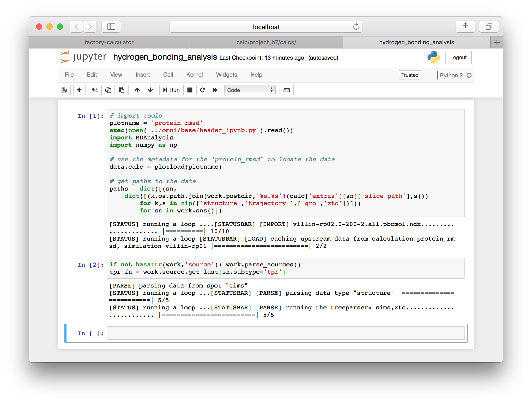Insert a cell below with plus icon

pyautogui.click(x=79, y=90)
